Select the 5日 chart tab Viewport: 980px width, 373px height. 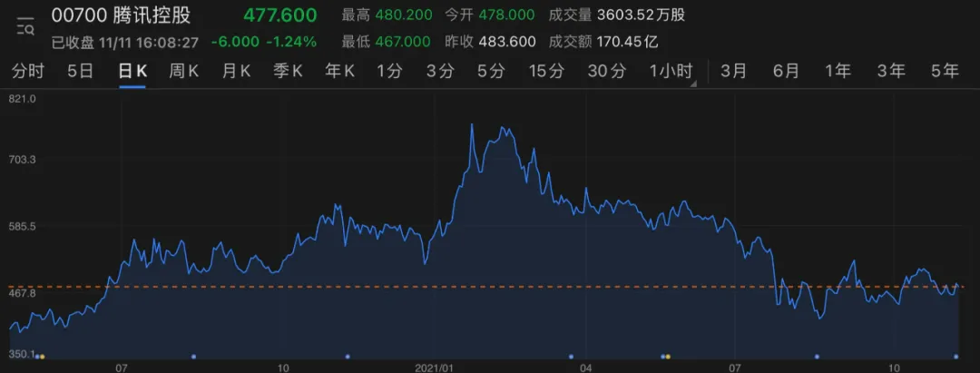[81, 71]
